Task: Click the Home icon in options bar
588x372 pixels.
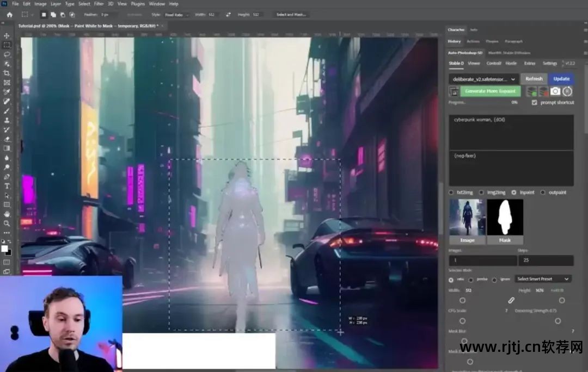Action: pos(9,15)
